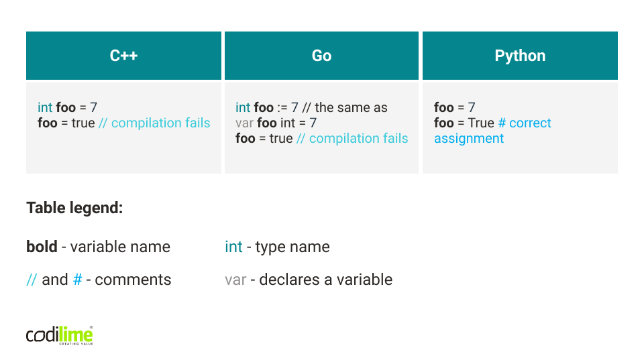Viewport: 644px width, 362px height.
Task: Click "foo = true" in the Go cell
Action: point(264,139)
